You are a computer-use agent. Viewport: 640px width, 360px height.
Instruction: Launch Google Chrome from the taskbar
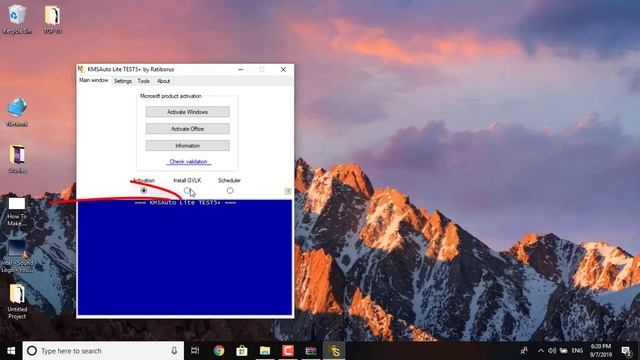pos(219,351)
